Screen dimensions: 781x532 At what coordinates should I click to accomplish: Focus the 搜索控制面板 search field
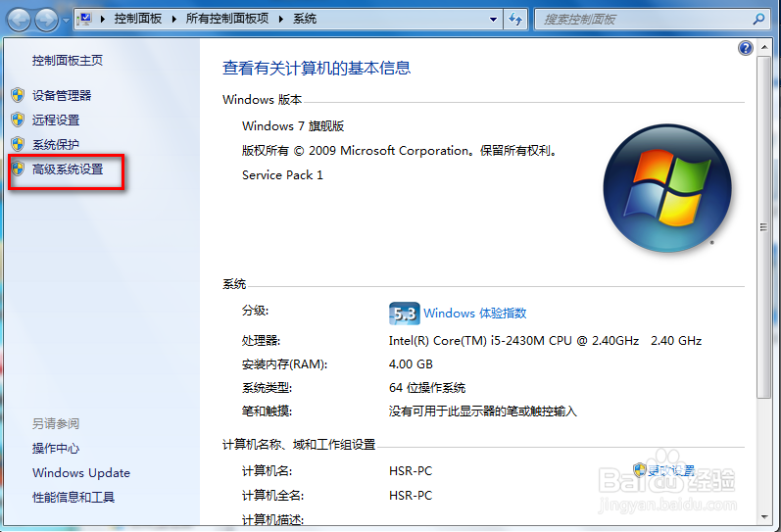pyautogui.click(x=645, y=20)
